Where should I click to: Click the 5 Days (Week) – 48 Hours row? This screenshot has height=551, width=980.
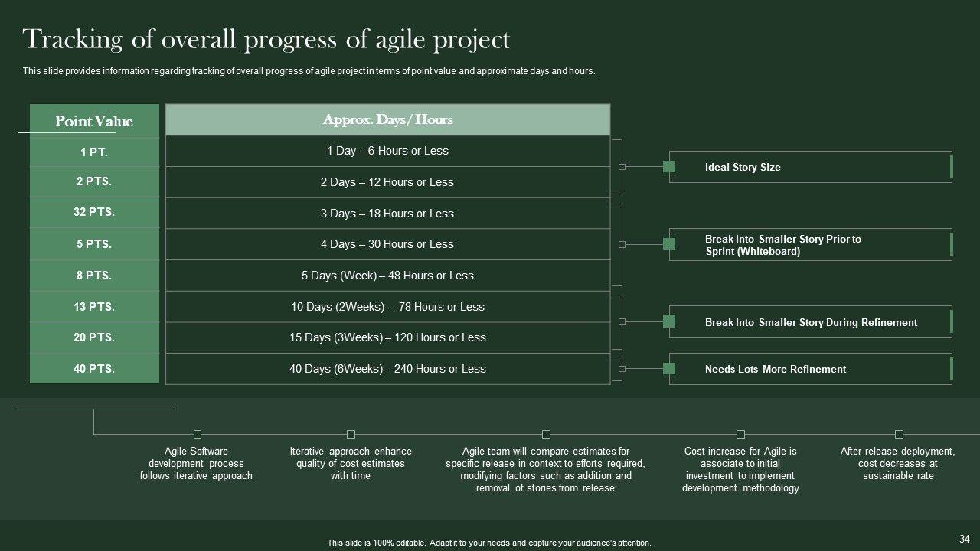pyautogui.click(x=387, y=275)
